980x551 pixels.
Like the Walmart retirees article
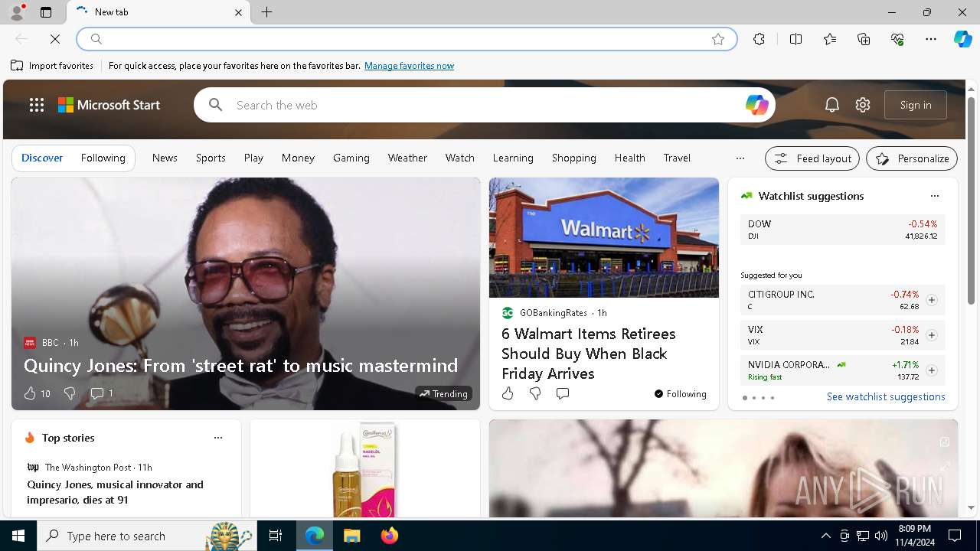pyautogui.click(x=508, y=393)
